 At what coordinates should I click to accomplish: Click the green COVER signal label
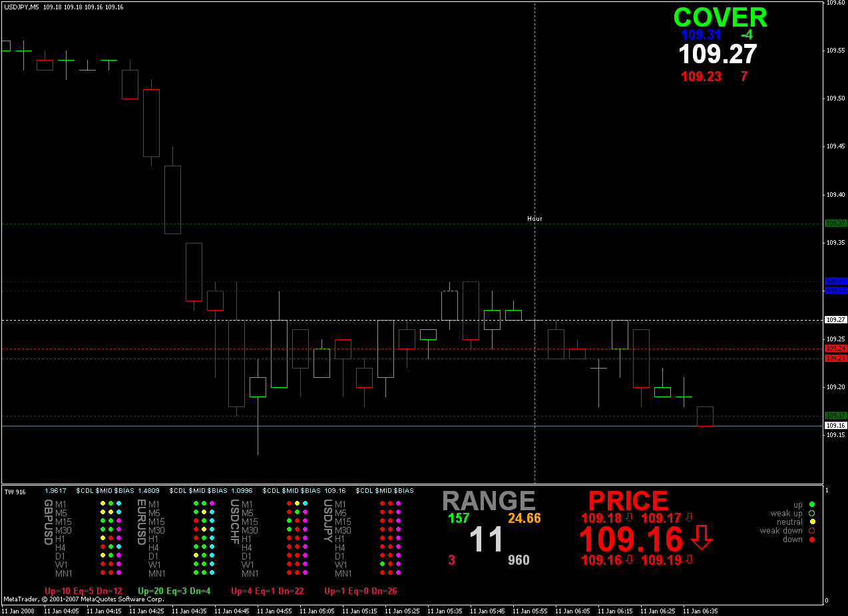720,18
